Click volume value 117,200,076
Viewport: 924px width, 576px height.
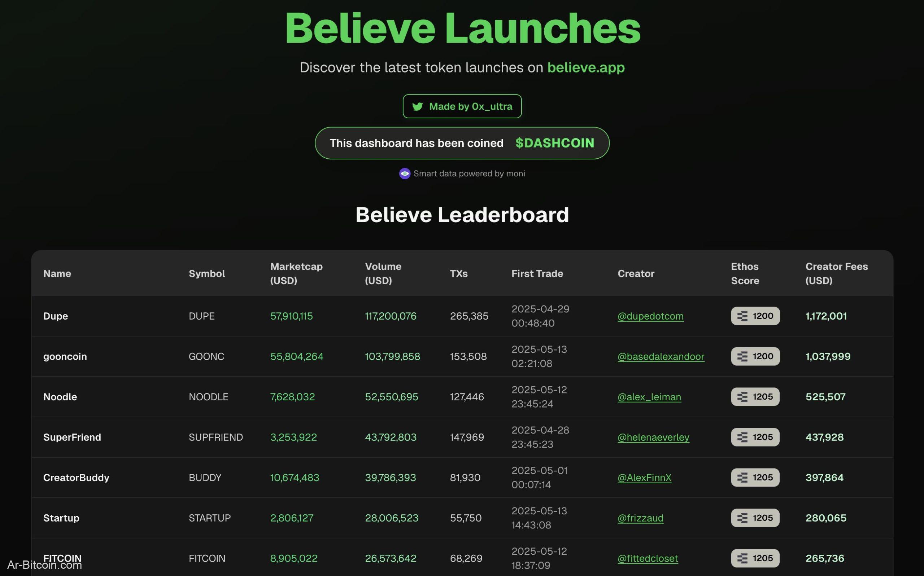point(391,316)
